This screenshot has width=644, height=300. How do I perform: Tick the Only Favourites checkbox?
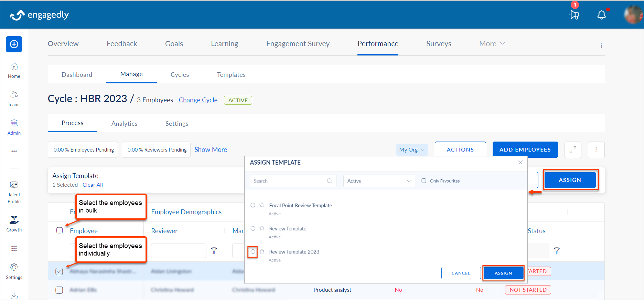click(424, 181)
